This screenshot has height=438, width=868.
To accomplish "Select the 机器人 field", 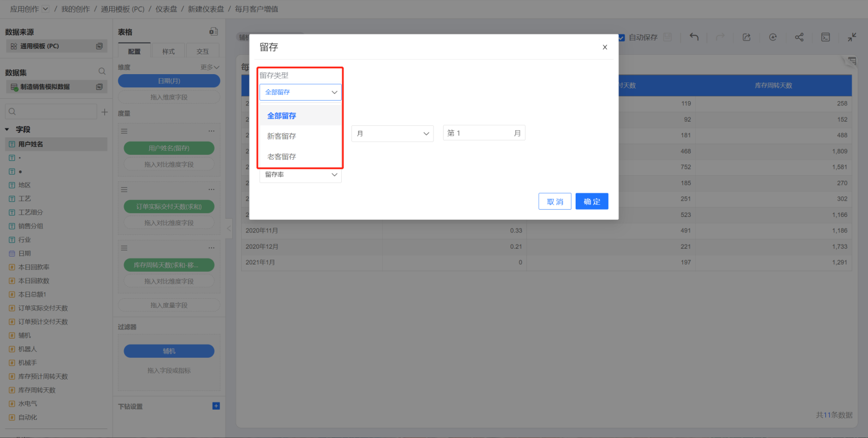I will (x=56, y=349).
